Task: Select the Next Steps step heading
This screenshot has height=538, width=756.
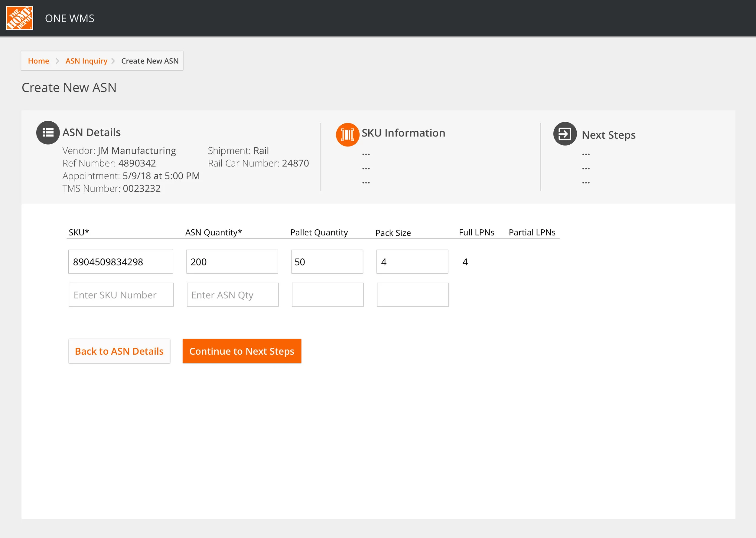Action: 608,135
